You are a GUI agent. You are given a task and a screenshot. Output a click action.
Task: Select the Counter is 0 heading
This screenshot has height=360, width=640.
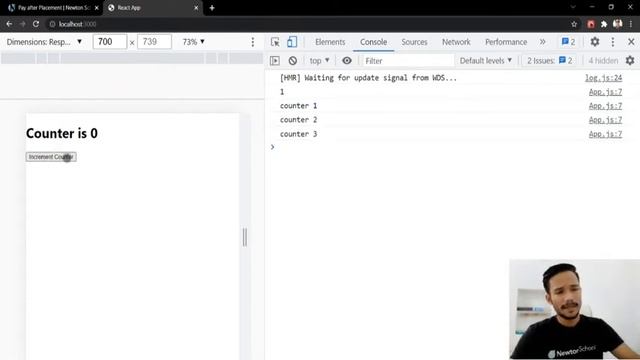62,133
